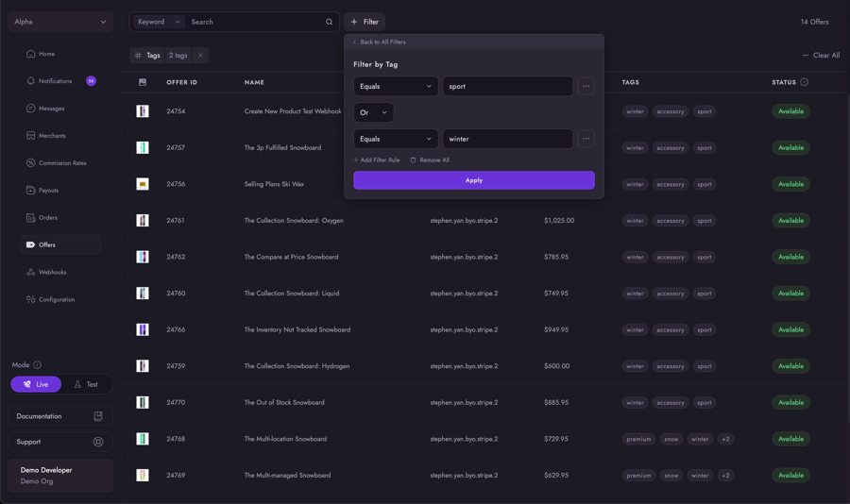Click the Search input field
Image resolution: width=850 pixels, height=504 pixels.
[255, 22]
